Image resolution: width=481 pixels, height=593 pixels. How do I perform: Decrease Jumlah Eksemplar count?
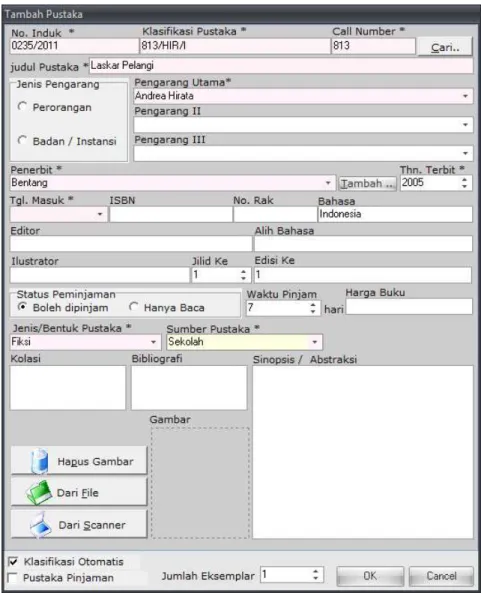(x=316, y=579)
